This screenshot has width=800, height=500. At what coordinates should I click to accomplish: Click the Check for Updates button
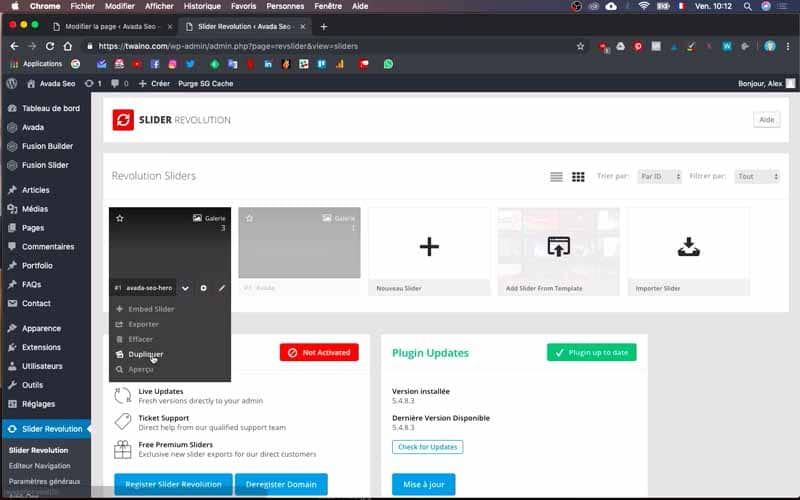(428, 447)
